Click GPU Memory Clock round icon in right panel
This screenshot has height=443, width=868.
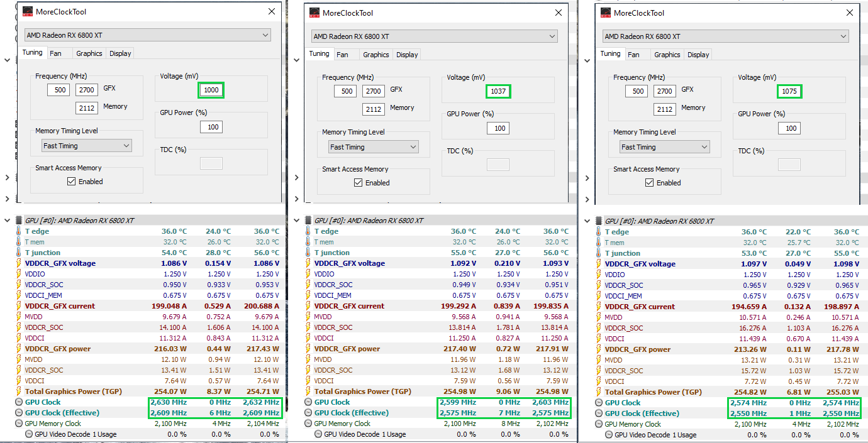(x=598, y=424)
